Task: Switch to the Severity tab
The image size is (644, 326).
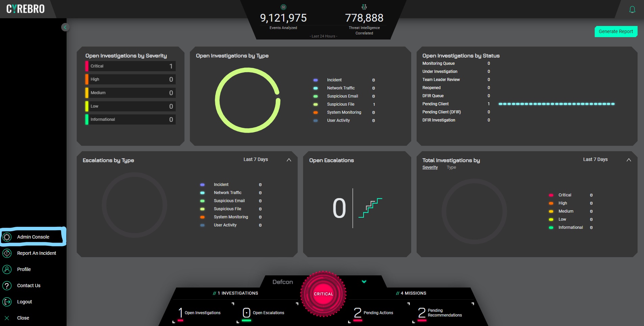Action: point(430,167)
